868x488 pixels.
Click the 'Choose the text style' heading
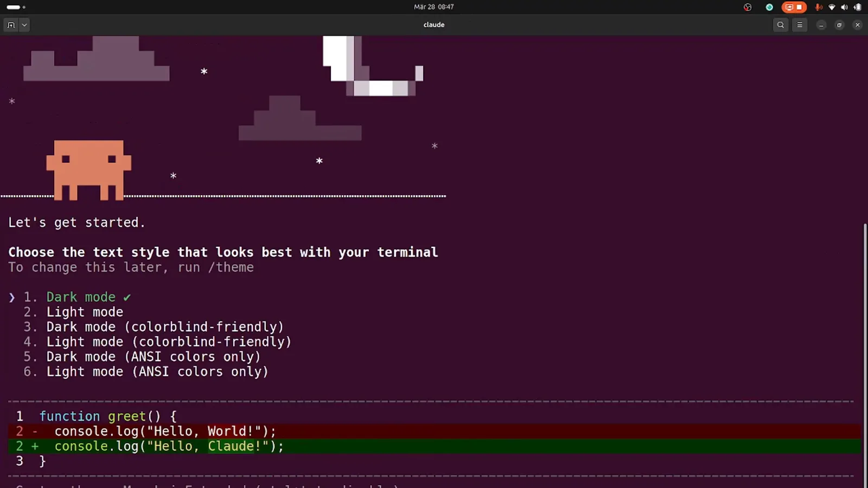pos(223,252)
